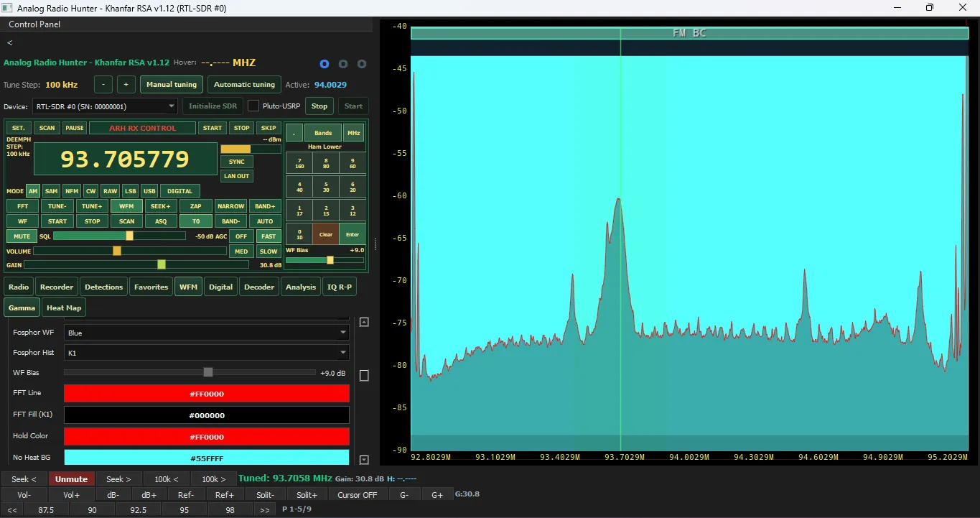The image size is (980, 518).
Task: Click the Seek > button
Action: click(x=119, y=479)
